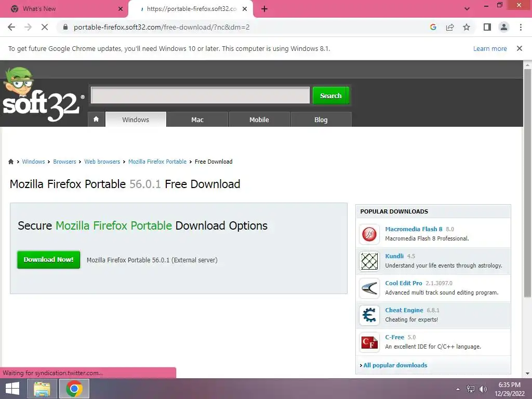
Task: Open the Cheat Engine link
Action: (404, 310)
